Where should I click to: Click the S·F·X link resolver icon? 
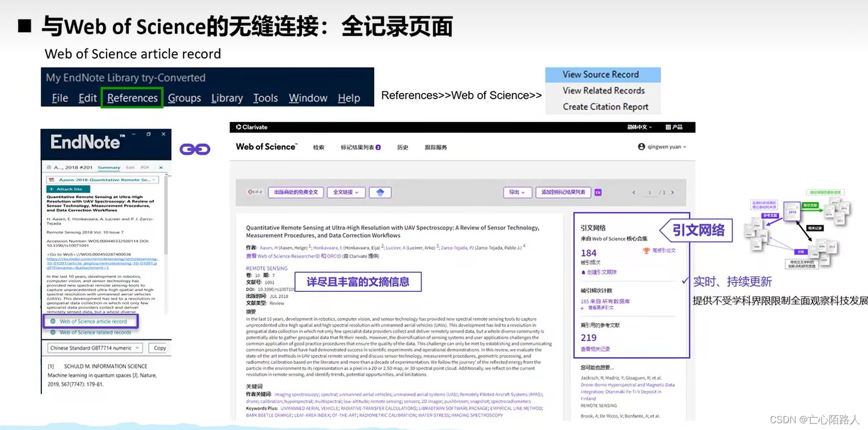tap(255, 192)
